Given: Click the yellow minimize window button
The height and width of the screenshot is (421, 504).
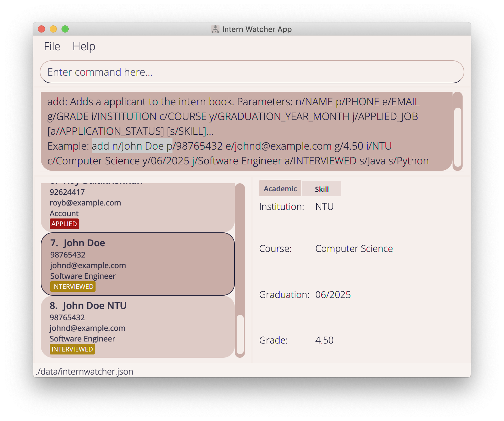Looking at the screenshot, I should click(x=53, y=29).
